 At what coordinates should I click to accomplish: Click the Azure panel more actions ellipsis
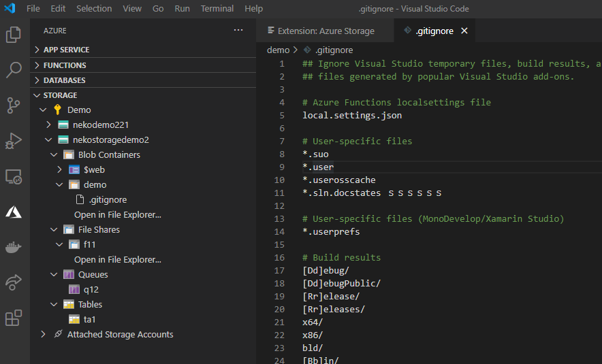coord(238,31)
